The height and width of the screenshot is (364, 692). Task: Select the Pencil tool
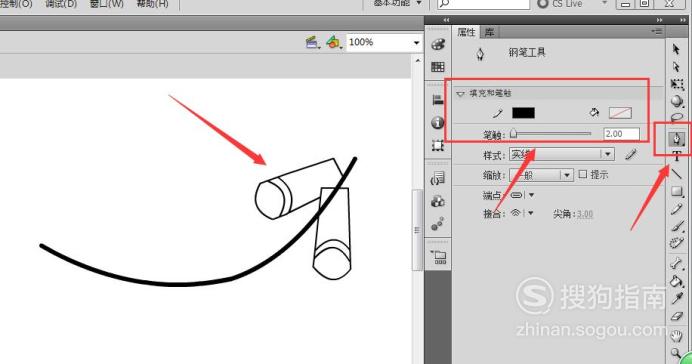tap(677, 209)
